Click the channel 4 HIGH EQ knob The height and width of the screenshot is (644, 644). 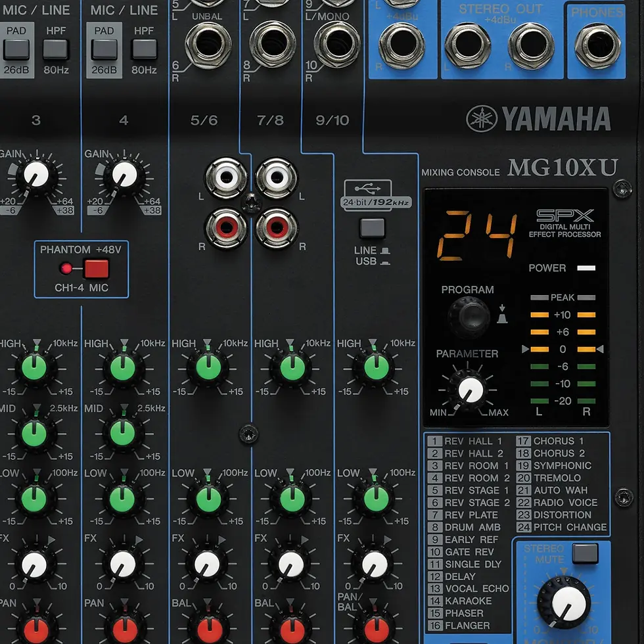123,367
